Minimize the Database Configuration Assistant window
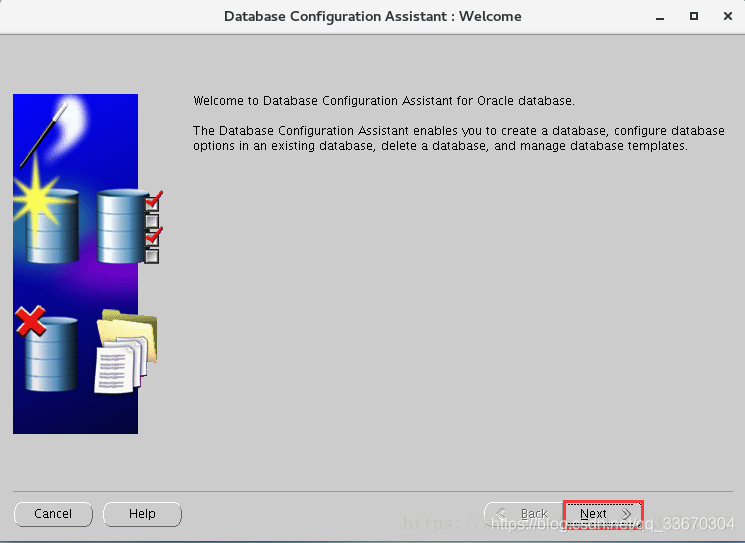The height and width of the screenshot is (543, 745). click(x=659, y=17)
